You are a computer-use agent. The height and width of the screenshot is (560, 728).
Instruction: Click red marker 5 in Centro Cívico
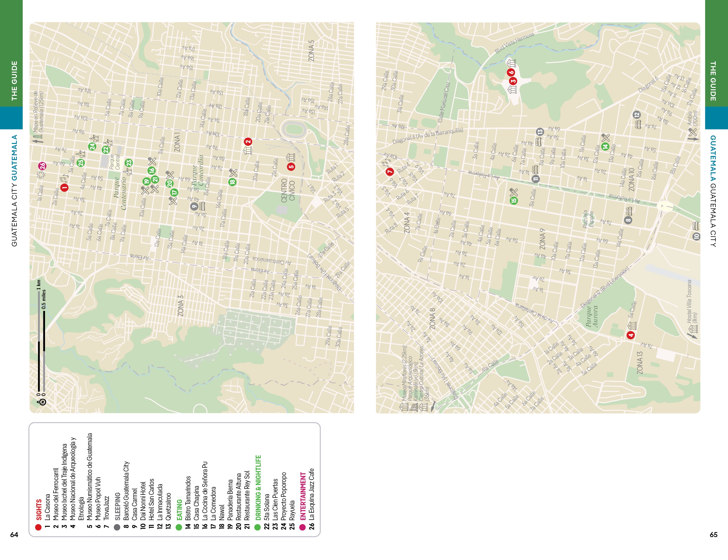pos(291,167)
